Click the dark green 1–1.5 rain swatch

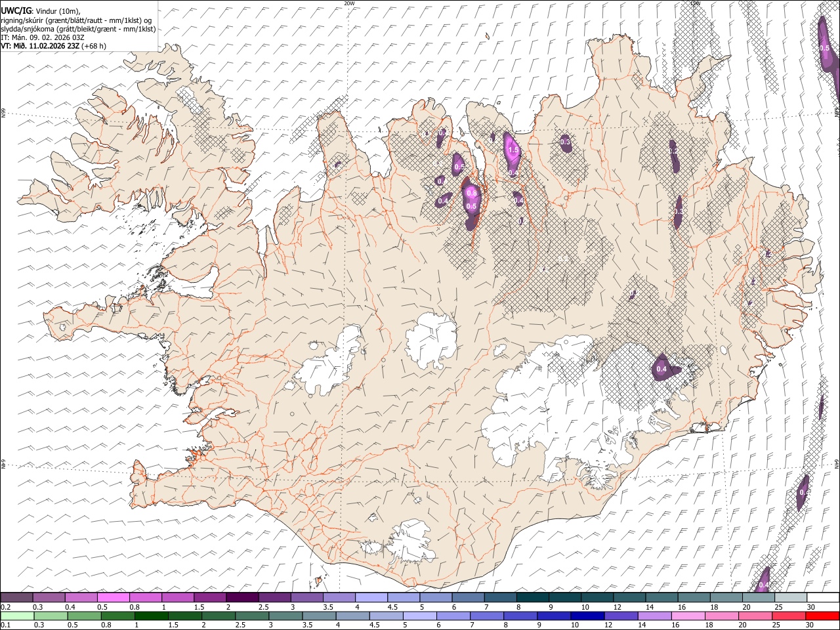click(151, 616)
